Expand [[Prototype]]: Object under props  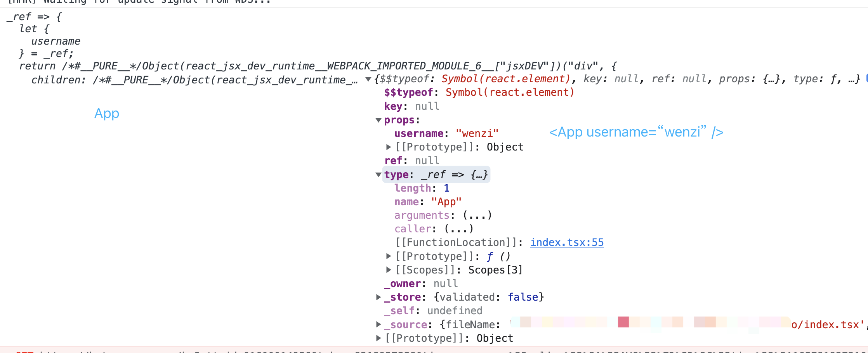[x=389, y=147]
